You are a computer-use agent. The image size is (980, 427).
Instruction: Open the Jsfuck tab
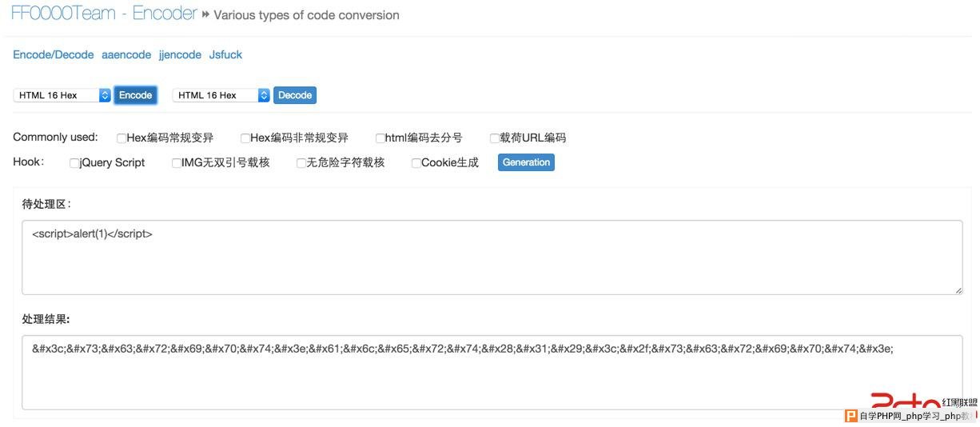point(225,55)
